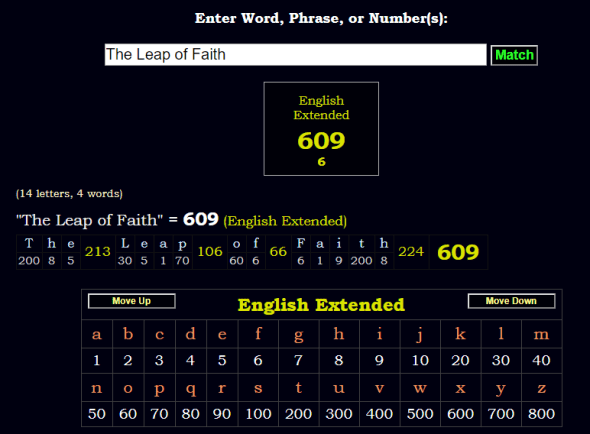
Task: Click value 400 in cipher table
Action: click(x=379, y=414)
